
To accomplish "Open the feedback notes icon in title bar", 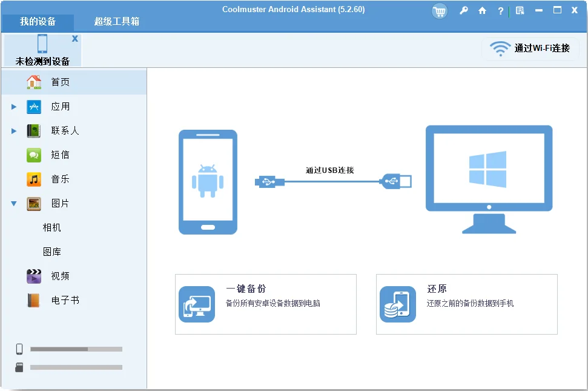I will (x=520, y=10).
